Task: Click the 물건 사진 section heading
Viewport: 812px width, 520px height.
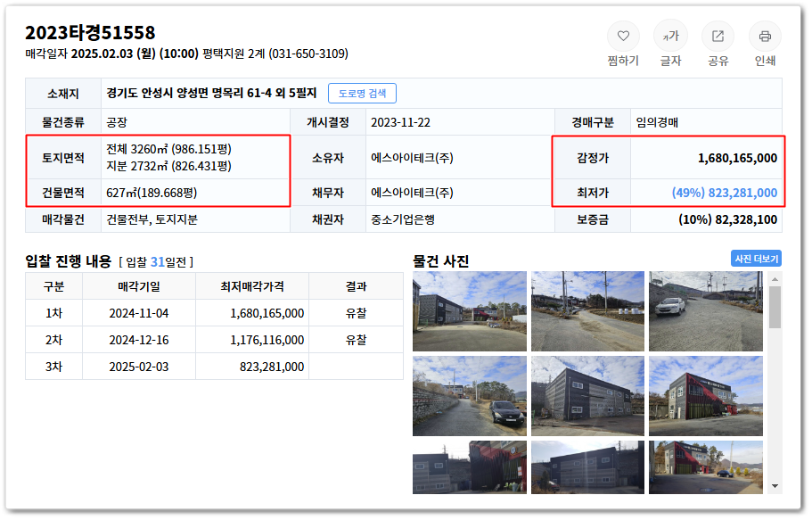Action: point(440,260)
